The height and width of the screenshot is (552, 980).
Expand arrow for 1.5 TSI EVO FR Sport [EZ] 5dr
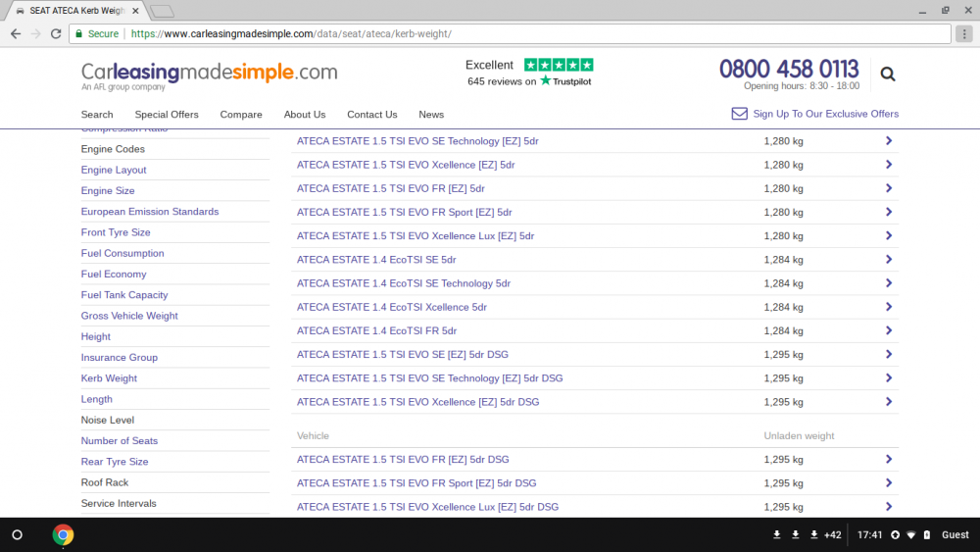click(x=888, y=212)
